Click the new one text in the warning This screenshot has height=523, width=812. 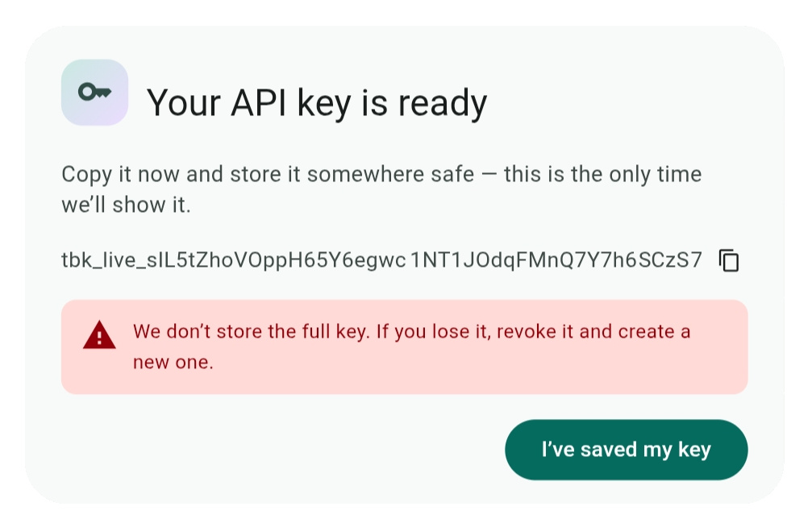click(x=173, y=362)
